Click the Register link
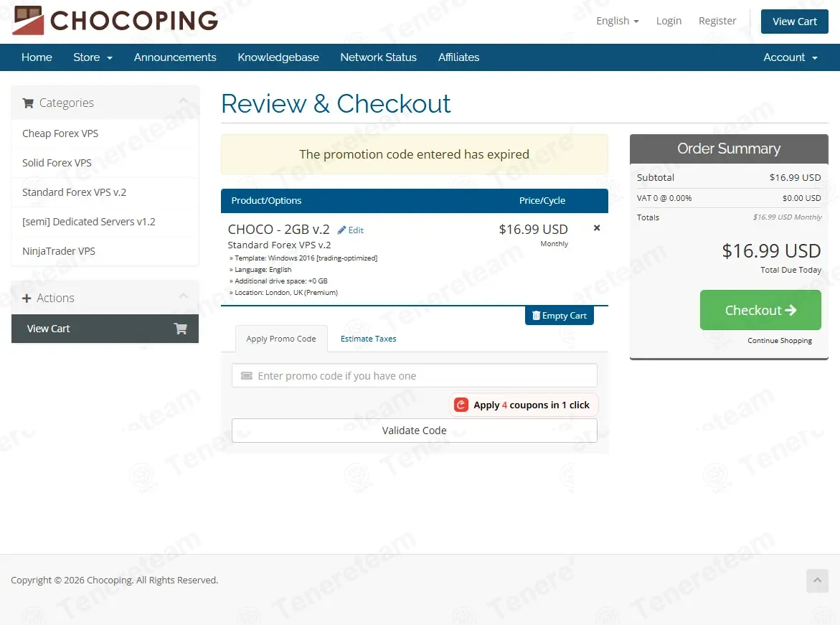 tap(717, 21)
